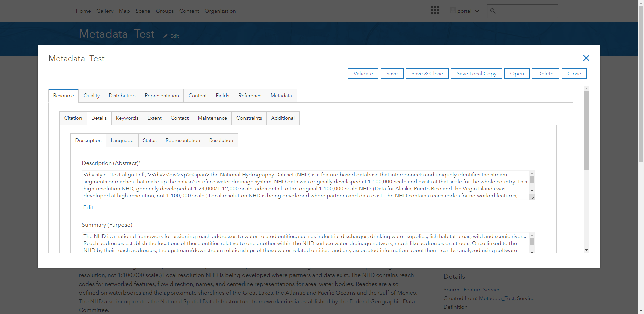The image size is (644, 314).
Task: Select the Additional sub-tab
Action: 283,118
